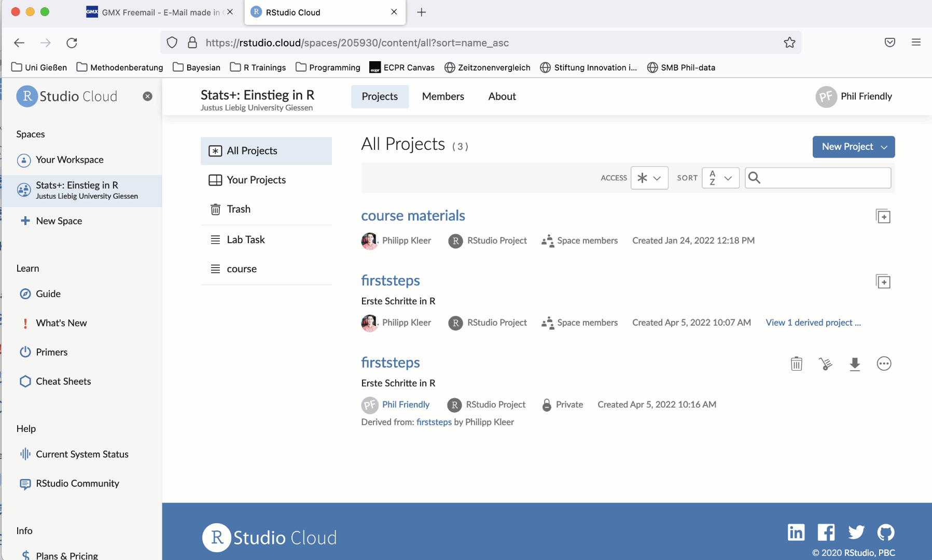The width and height of the screenshot is (932, 560).
Task: Open the course materials project
Action: (413, 215)
